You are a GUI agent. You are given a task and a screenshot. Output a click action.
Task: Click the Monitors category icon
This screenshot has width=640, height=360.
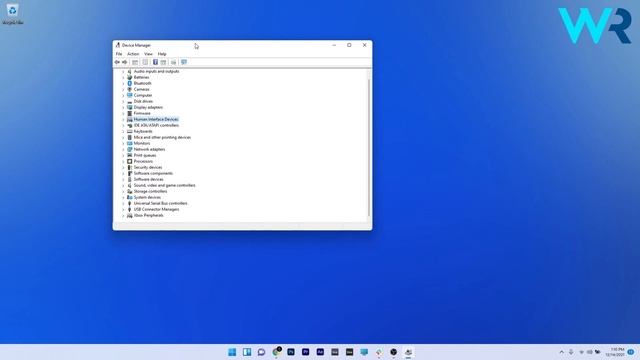(129, 143)
